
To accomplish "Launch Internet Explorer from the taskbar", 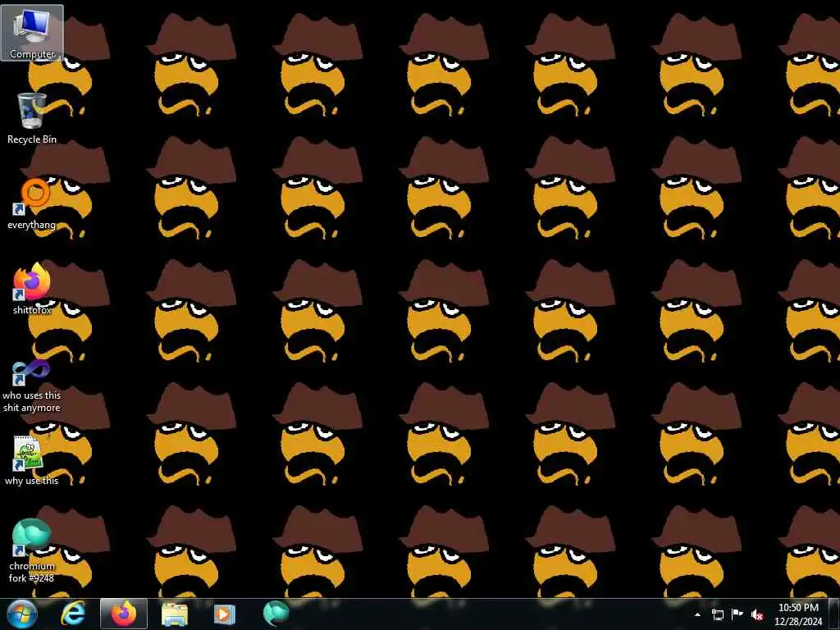I will (72, 614).
